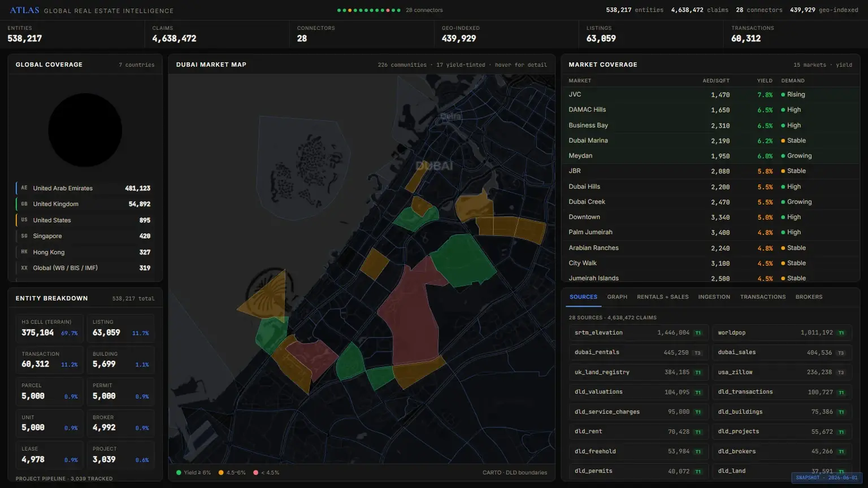The image size is (868, 488).
Task: Click the DEMAND column header
Action: (793, 81)
